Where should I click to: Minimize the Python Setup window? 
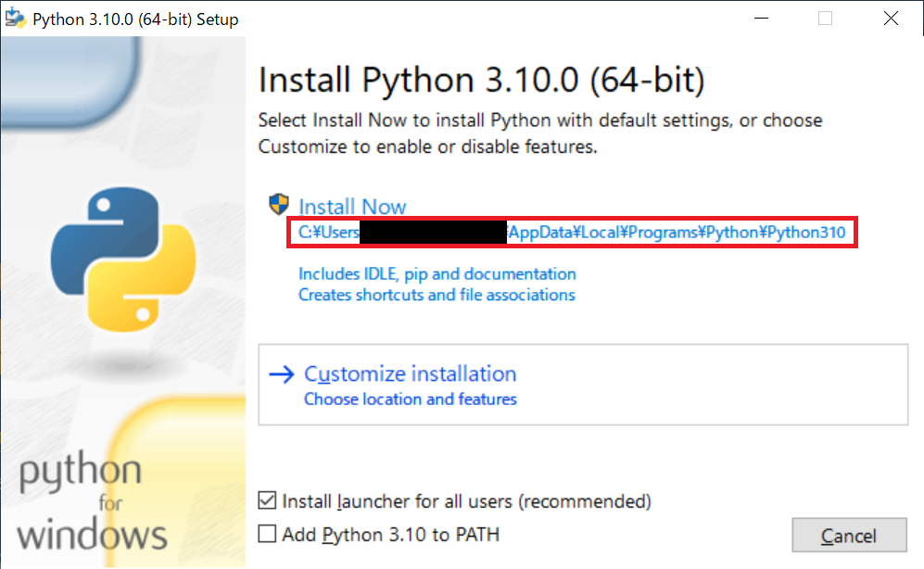tap(762, 19)
